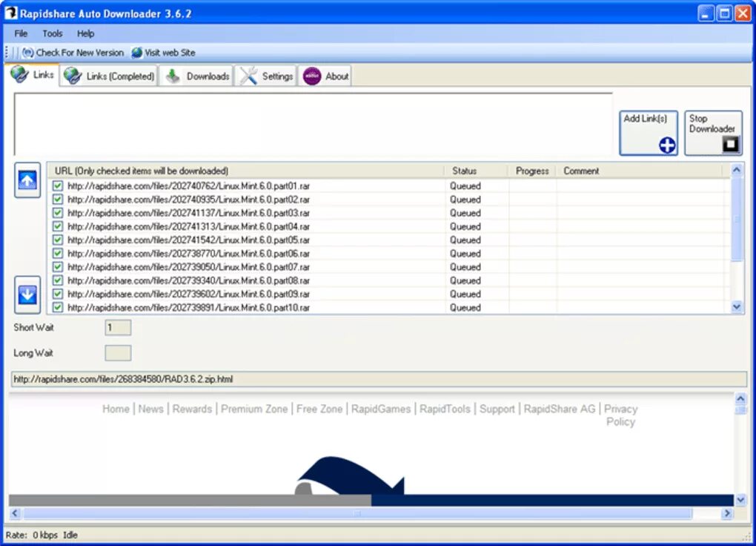Uncheck the part01.rar link checkbox
This screenshot has height=546, width=756.
[x=57, y=186]
